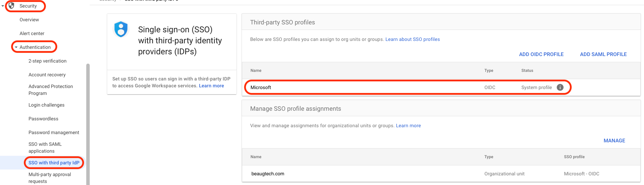Open Learn about SSO profiles link
This screenshot has height=185, width=644.
point(412,39)
